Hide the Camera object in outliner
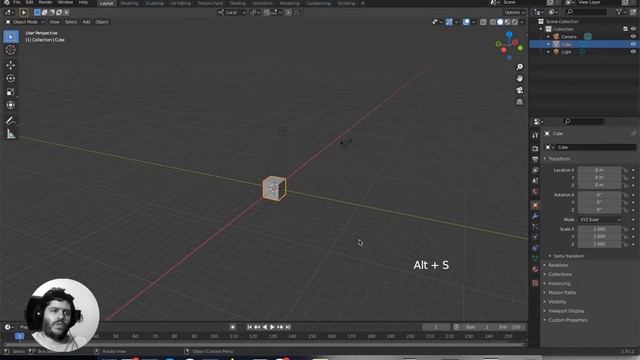Viewport: 640px width, 360px height. click(633, 36)
